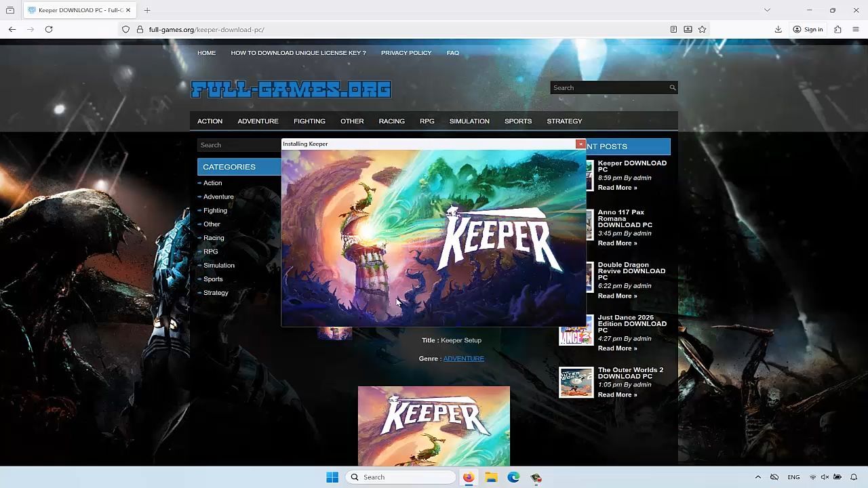The image size is (868, 488).
Task: Open File Explorer from the taskbar
Action: pyautogui.click(x=491, y=477)
